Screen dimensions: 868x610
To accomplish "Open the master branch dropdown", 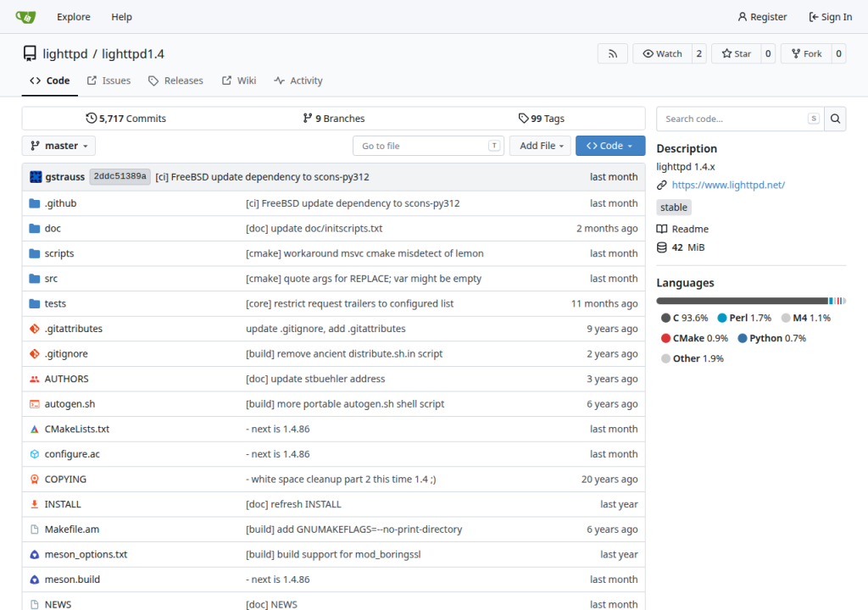I will click(58, 146).
